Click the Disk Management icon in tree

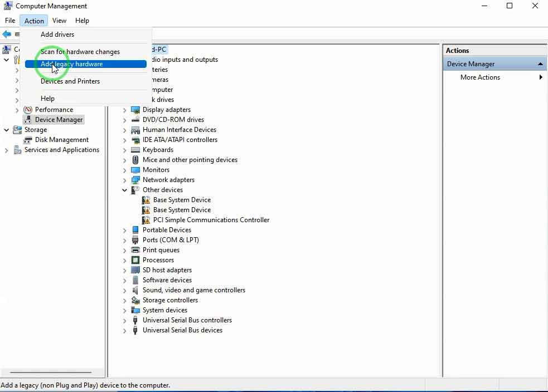tap(28, 140)
